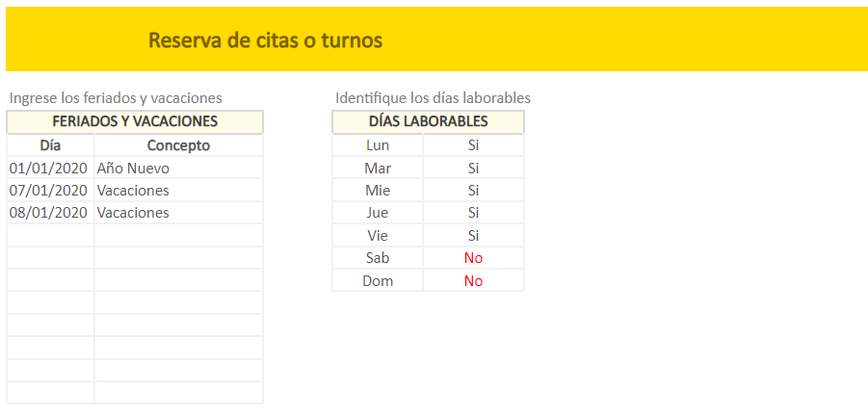Screen dimensions: 868x417
Task: Select the Año Nuevo concept cell
Action: (x=179, y=168)
